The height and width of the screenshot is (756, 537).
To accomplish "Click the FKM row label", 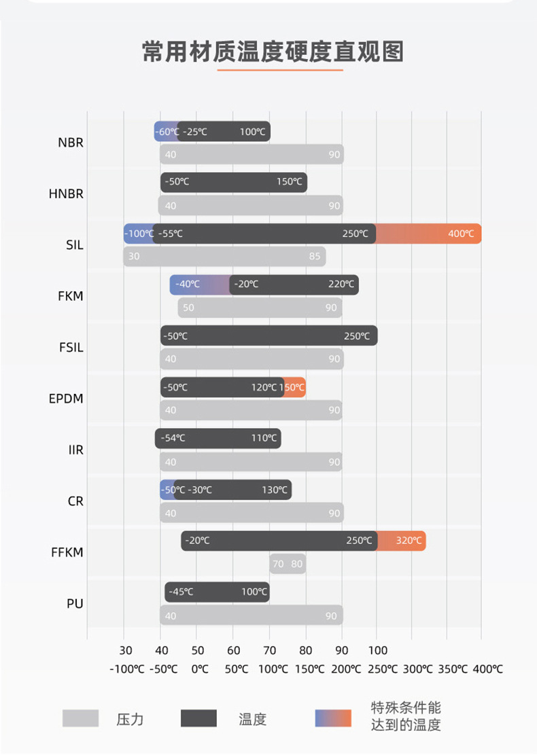I will [71, 296].
